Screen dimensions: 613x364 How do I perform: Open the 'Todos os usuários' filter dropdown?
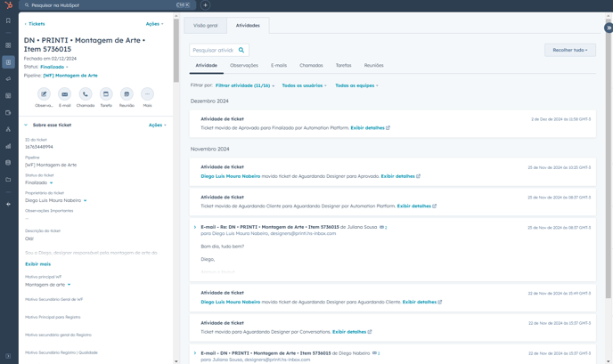pyautogui.click(x=304, y=85)
